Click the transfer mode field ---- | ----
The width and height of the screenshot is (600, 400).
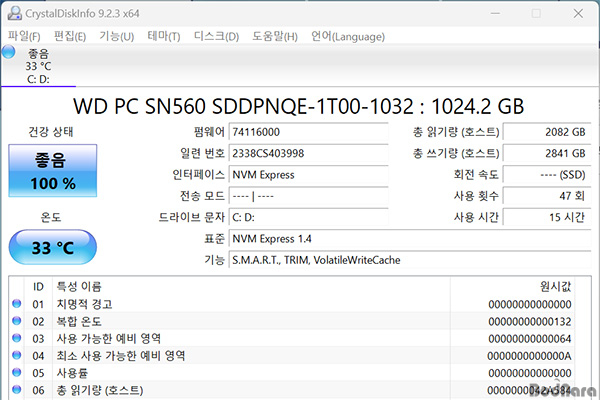tap(308, 196)
